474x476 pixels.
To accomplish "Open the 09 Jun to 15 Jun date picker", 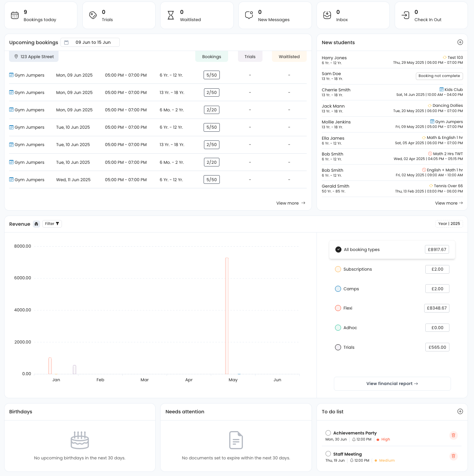I will tap(90, 42).
